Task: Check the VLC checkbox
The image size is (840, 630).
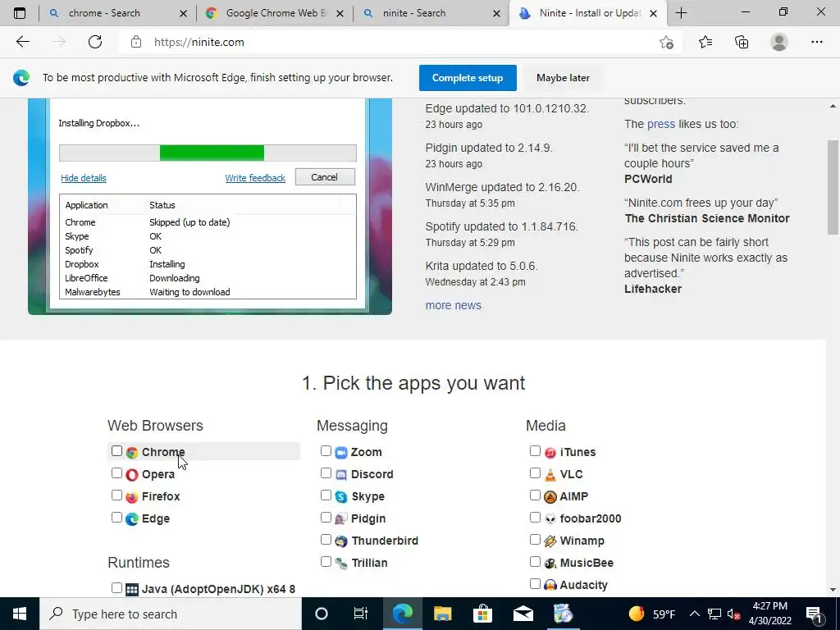Action: tap(535, 473)
